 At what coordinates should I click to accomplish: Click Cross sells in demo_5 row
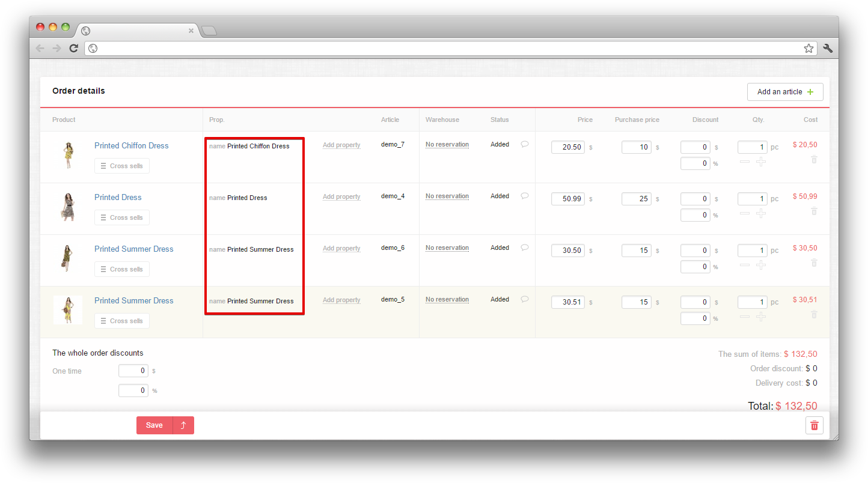coord(122,321)
